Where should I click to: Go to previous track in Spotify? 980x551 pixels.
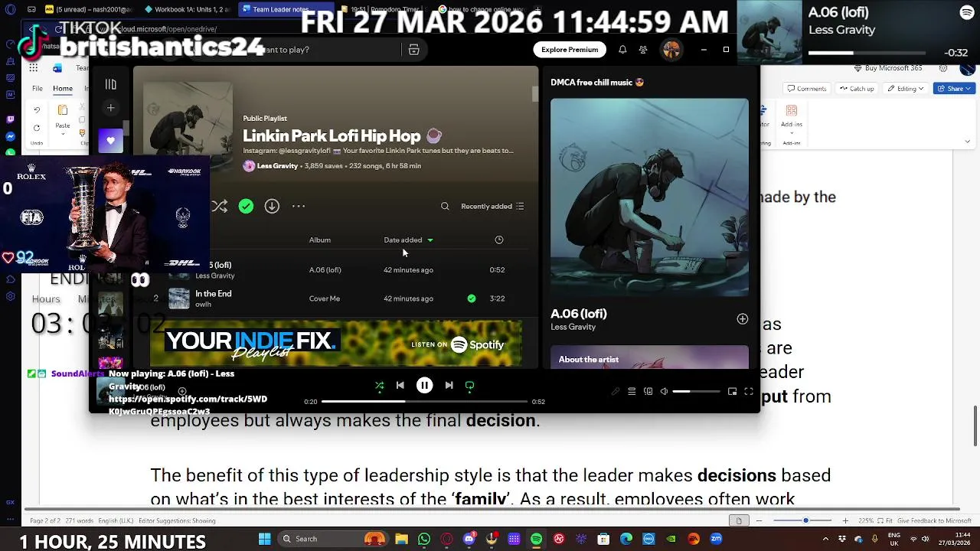click(x=400, y=386)
